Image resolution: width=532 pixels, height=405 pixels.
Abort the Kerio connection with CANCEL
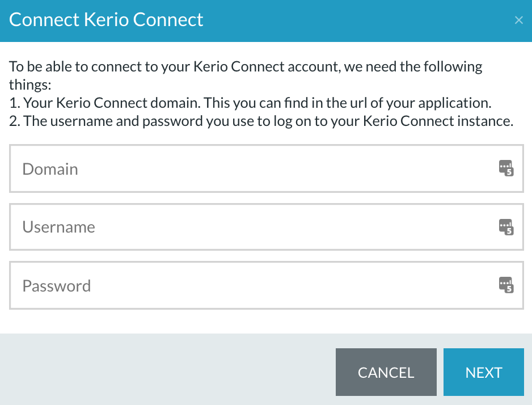click(386, 372)
